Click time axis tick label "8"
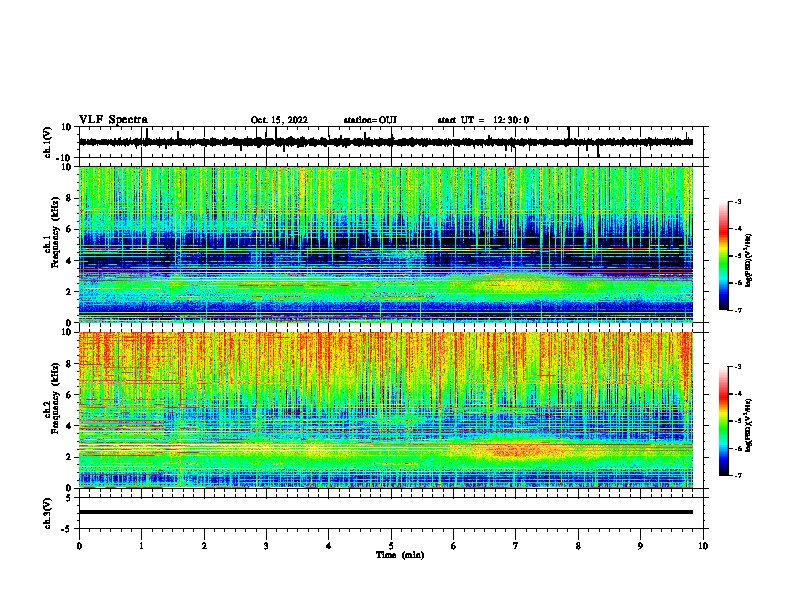 pyautogui.click(x=578, y=546)
